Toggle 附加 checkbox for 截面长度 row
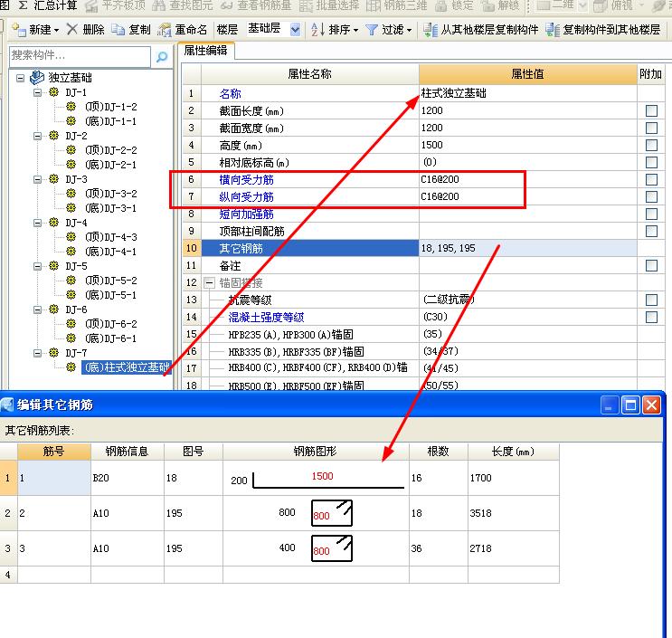The image size is (672, 638). pos(651,110)
